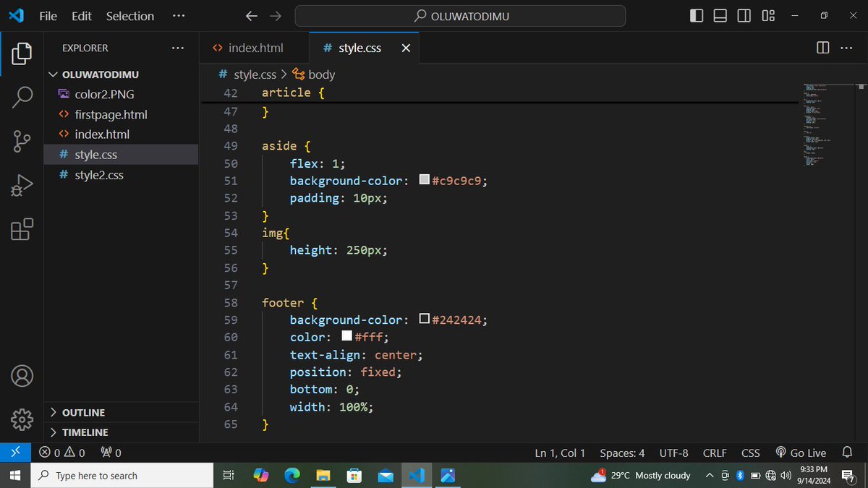Show errors and warnings in status bar
Image resolution: width=868 pixels, height=488 pixels.
[62, 453]
